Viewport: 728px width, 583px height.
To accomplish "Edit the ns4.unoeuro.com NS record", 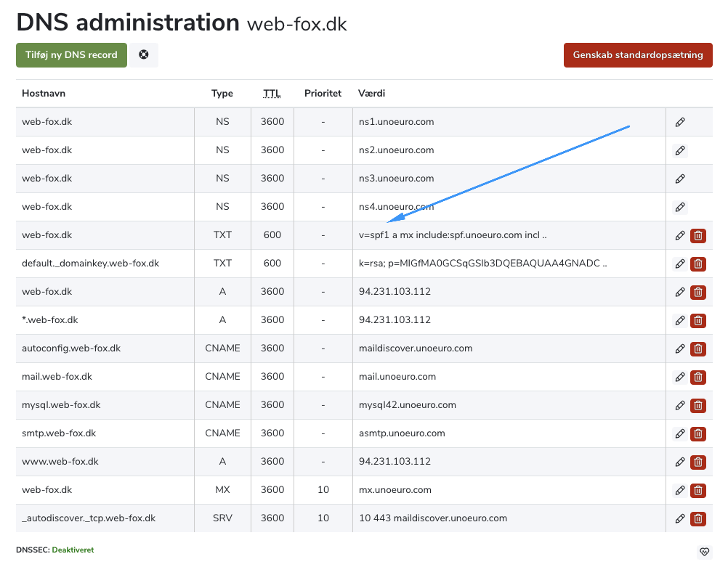I will pos(680,208).
